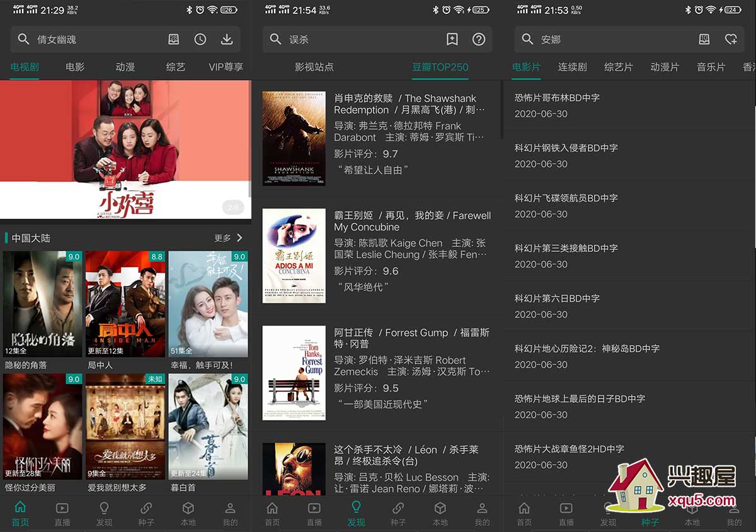Tap the 更多 link in 中国大陆 section
The image size is (756, 532).
tap(222, 238)
